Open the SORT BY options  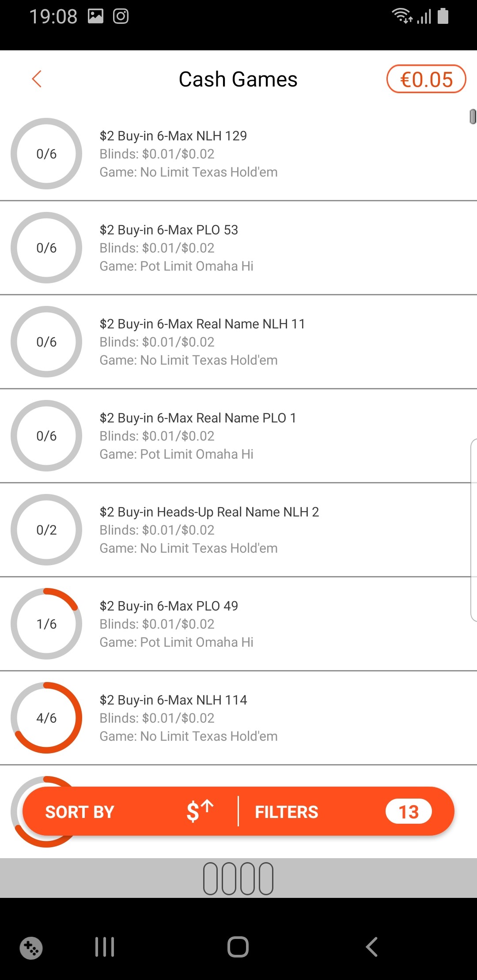point(80,812)
